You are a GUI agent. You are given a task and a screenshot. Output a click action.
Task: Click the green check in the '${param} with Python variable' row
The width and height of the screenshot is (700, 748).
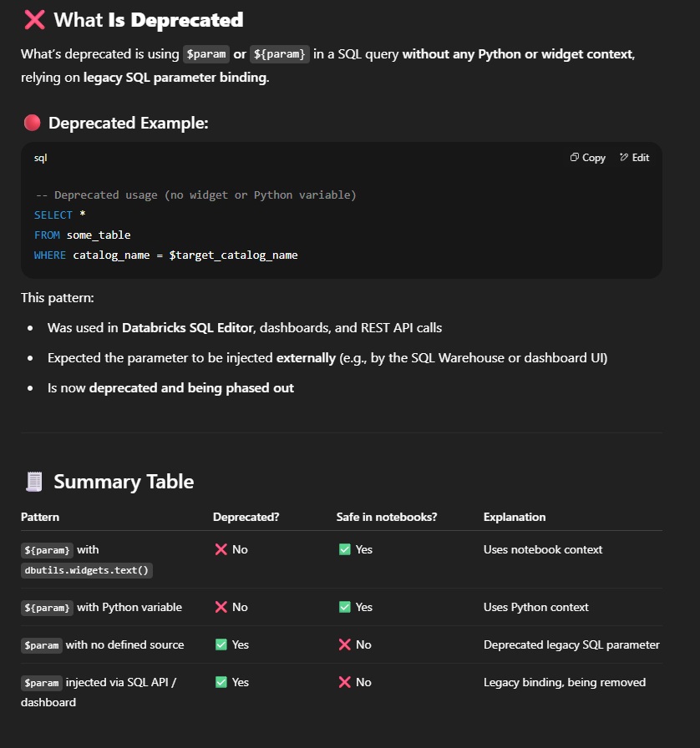344,607
